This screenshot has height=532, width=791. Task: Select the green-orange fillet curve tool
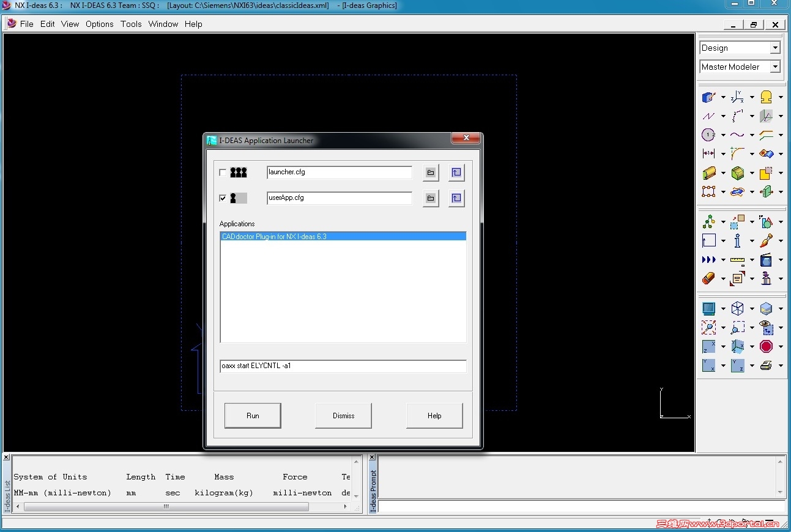[738, 154]
